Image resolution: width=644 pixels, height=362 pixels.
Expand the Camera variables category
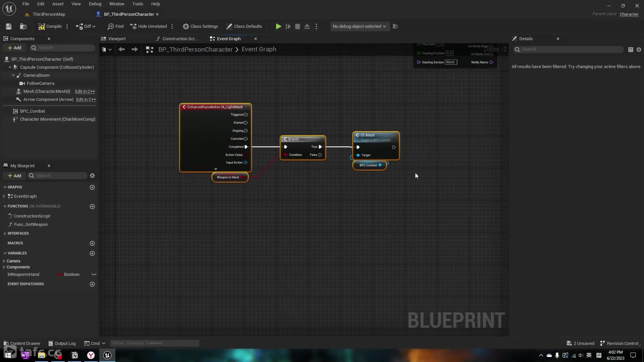tap(4, 261)
